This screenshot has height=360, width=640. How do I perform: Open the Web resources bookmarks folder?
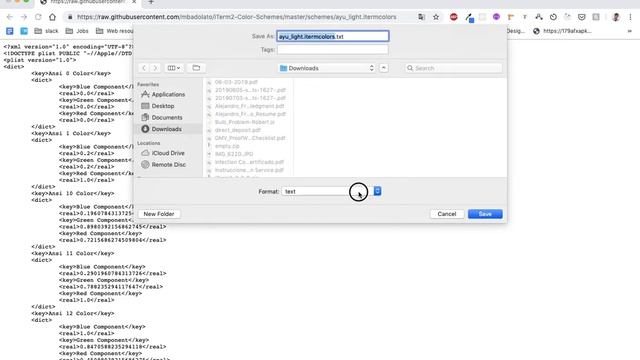pos(114,31)
